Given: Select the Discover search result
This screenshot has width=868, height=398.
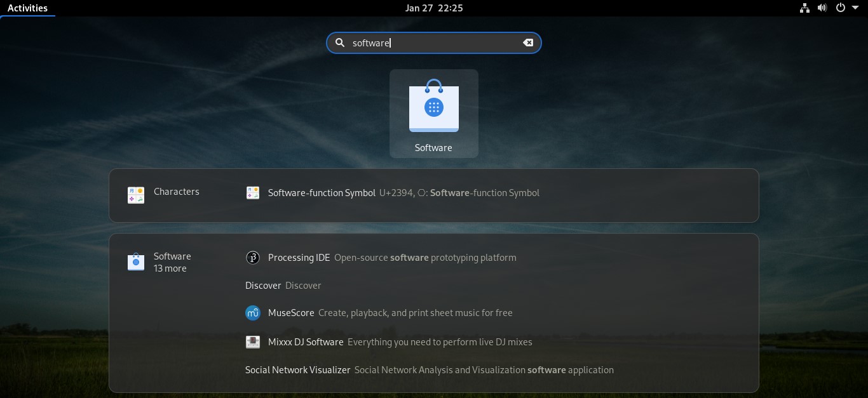Looking at the screenshot, I should click(263, 286).
